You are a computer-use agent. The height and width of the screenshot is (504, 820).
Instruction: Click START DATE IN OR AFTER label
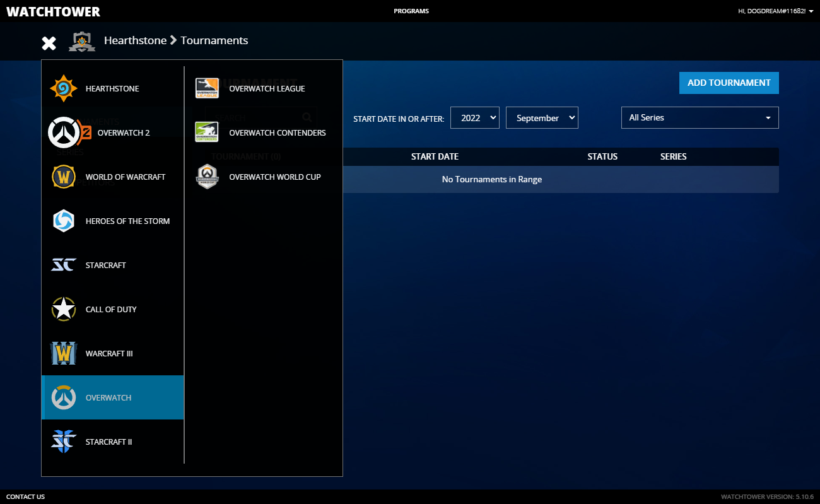pos(399,119)
